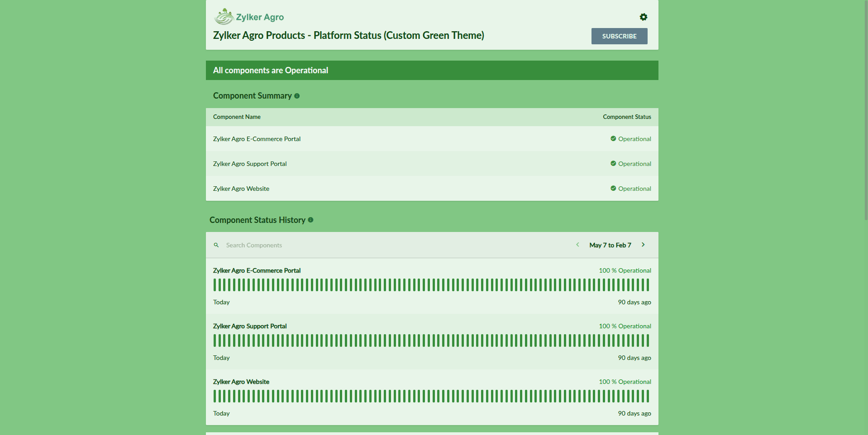
Task: Click the Support Portal uptime history bar
Action: click(431, 340)
